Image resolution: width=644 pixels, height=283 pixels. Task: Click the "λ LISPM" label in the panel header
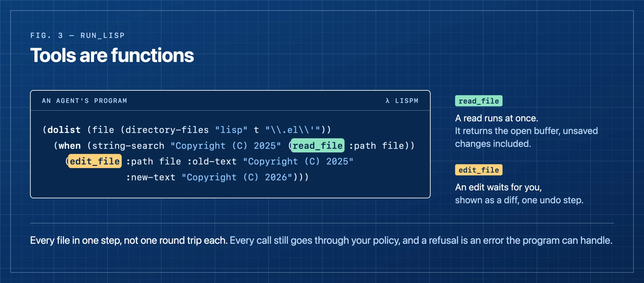402,101
